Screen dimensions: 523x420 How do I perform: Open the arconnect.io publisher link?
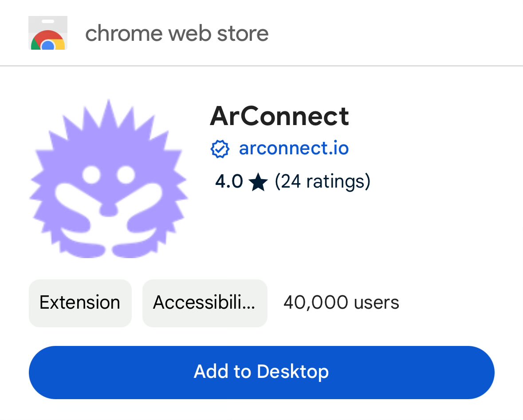click(294, 148)
